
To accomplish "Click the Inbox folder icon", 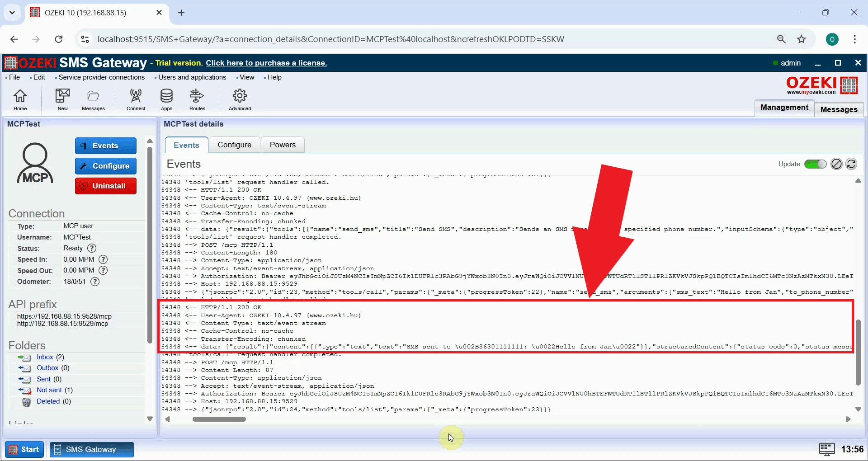I will click(24, 358).
